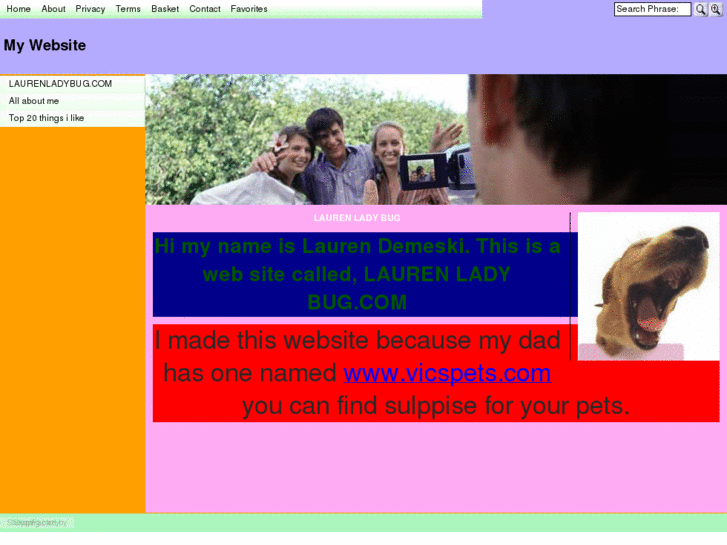Open the Favorites menu item
This screenshot has width=727, height=545.
(249, 9)
